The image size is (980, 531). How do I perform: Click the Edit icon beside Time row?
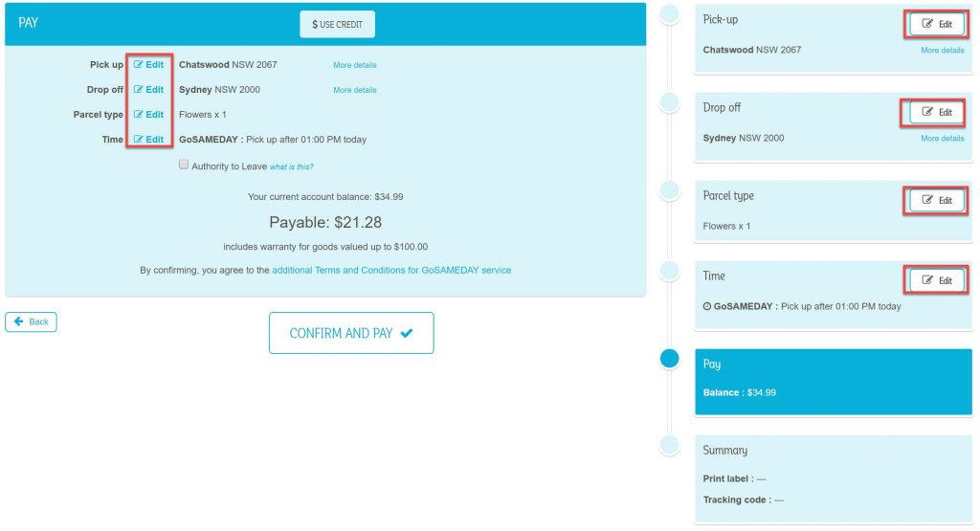[148, 140]
